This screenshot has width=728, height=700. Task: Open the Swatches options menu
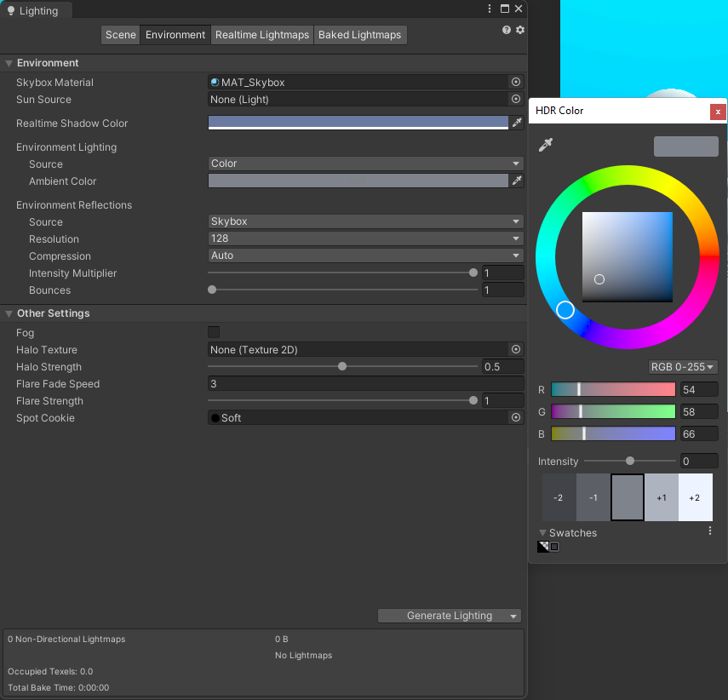[x=710, y=531]
